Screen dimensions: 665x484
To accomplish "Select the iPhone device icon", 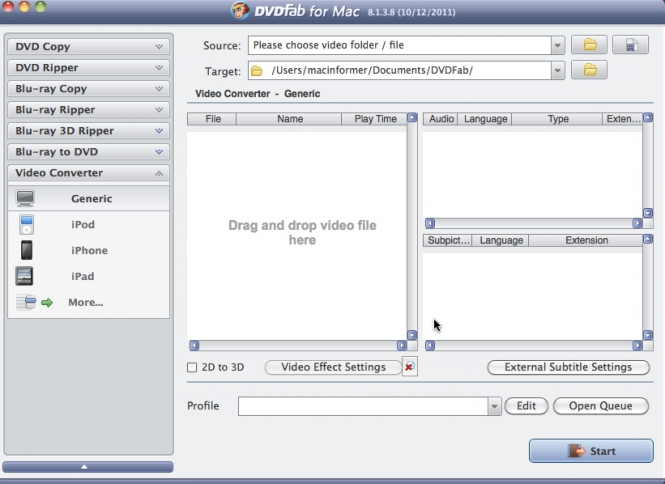I will pos(26,250).
